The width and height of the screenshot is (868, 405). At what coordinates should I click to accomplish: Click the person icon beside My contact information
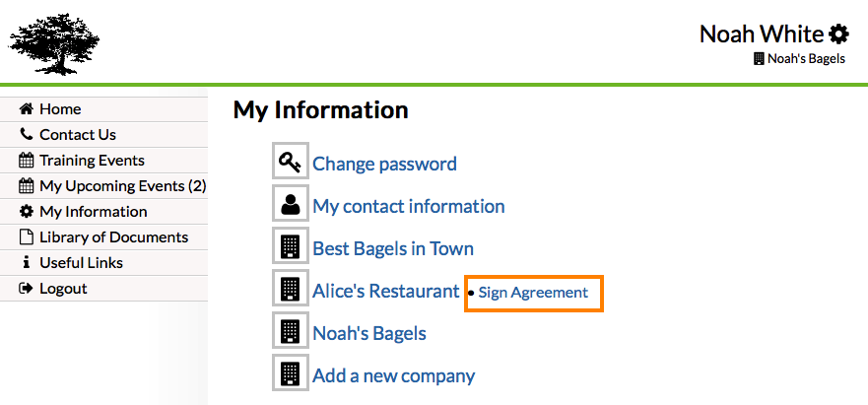[290, 205]
